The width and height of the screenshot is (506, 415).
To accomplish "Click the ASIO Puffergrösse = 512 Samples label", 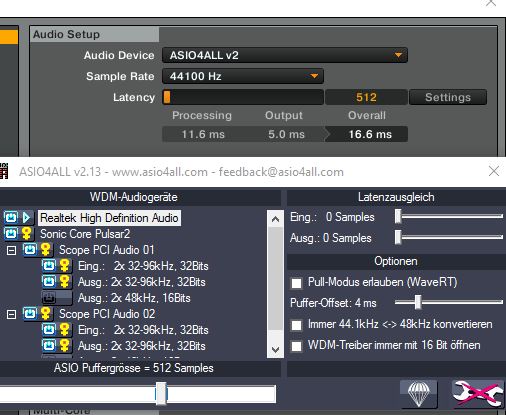I will coord(134,368).
